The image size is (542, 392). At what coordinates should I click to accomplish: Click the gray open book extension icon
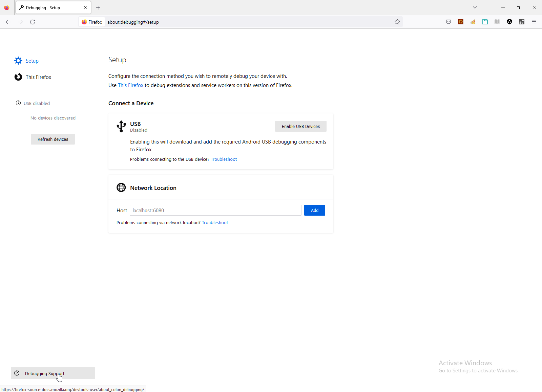(x=497, y=22)
